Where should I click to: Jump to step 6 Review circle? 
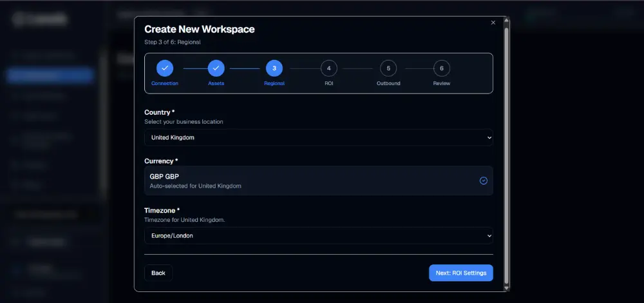click(442, 68)
